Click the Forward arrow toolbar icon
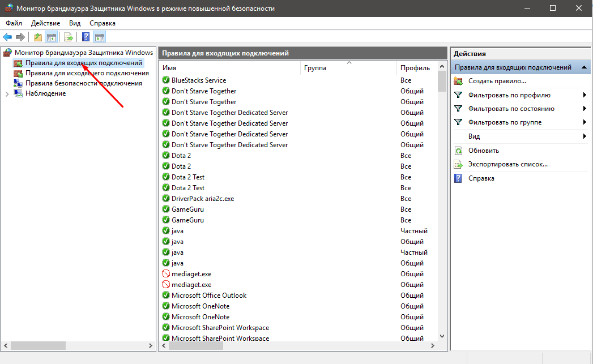Viewport: 593px width, 364px height. point(20,37)
